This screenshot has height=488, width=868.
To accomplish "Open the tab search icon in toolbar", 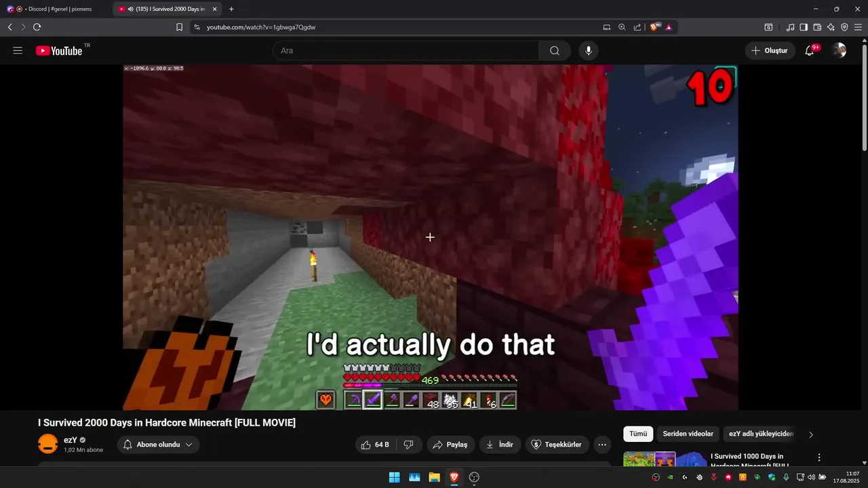I will pos(768,27).
